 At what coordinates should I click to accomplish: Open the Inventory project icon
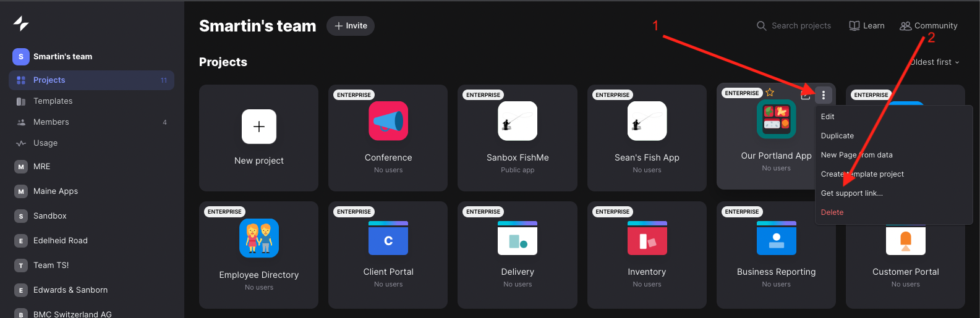coord(647,238)
